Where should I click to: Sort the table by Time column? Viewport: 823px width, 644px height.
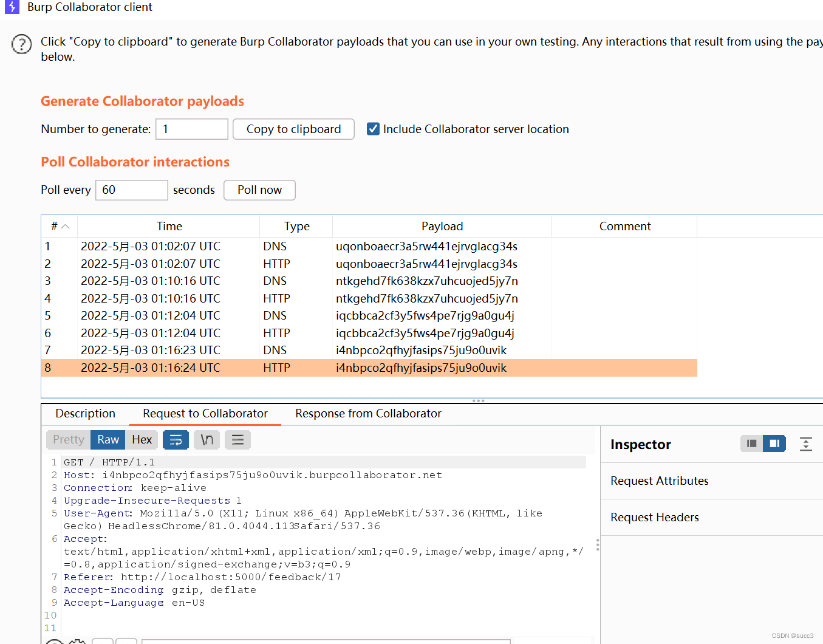pyautogui.click(x=169, y=226)
